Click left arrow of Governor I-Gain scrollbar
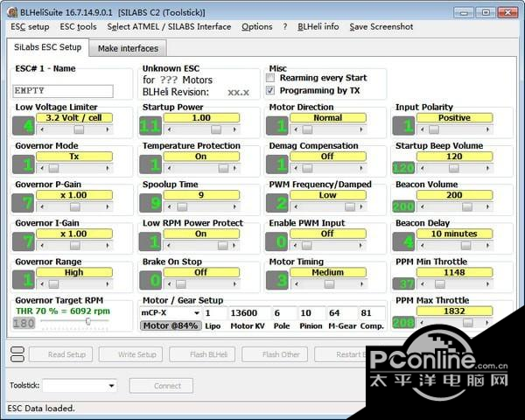The image size is (525, 420). [x=42, y=246]
